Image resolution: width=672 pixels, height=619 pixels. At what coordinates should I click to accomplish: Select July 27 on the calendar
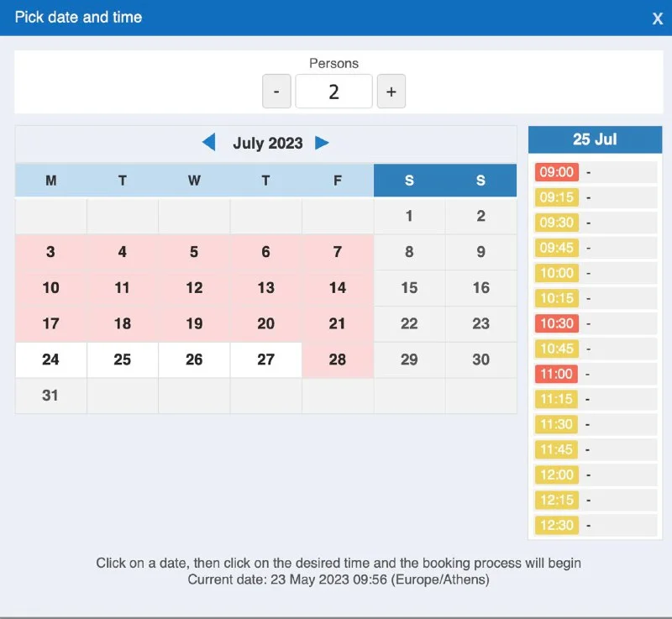[x=265, y=359]
